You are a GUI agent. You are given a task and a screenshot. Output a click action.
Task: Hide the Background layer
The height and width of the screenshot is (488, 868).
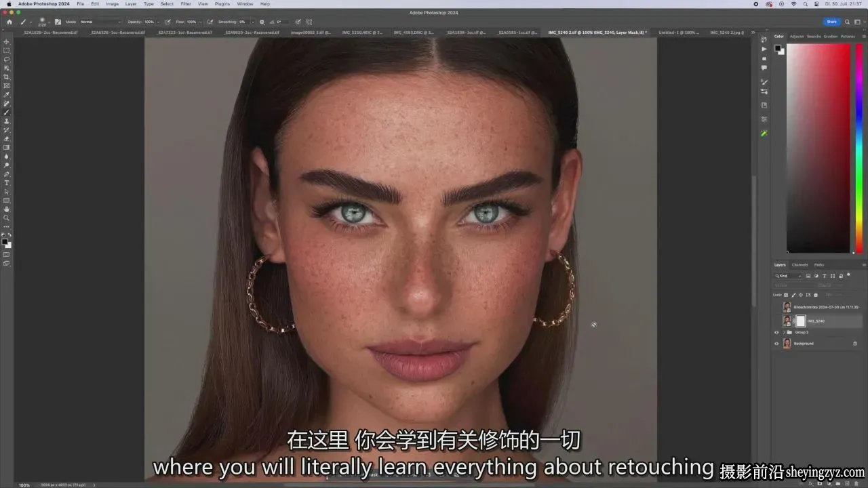pos(776,344)
